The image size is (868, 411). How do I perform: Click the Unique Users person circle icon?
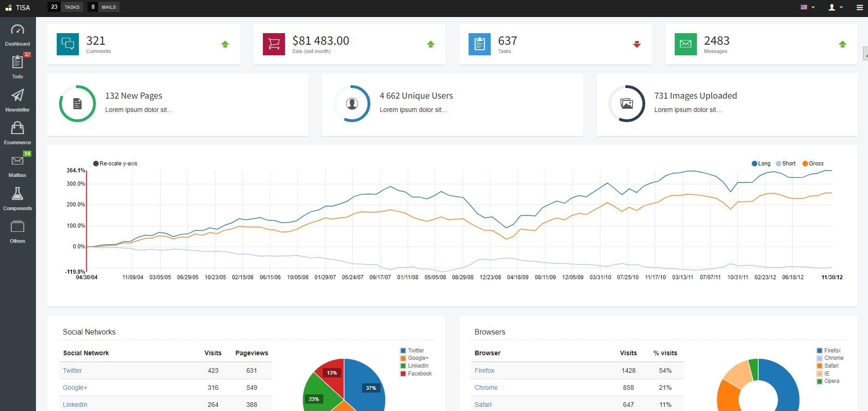(x=352, y=104)
